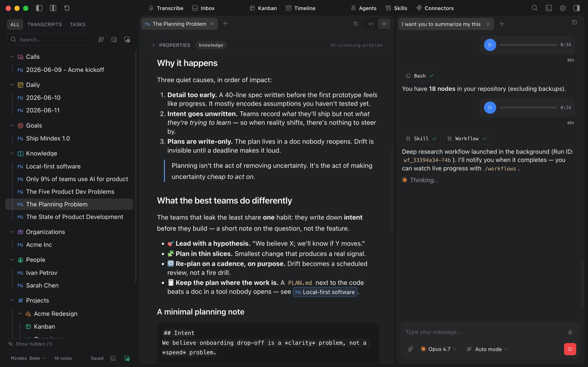Collapse the Projects group
The image size is (588, 367).
click(12, 300)
